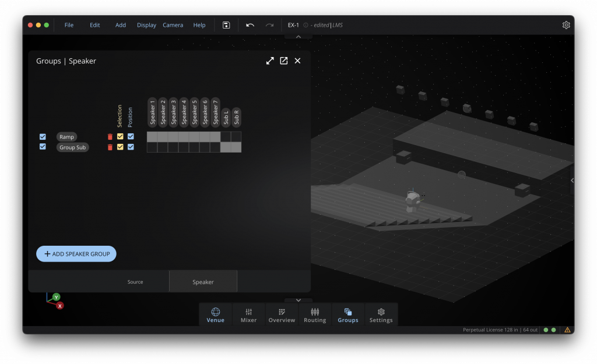The width and height of the screenshot is (597, 364).
Task: Collapse the top toolbar chevron
Action: point(298,37)
